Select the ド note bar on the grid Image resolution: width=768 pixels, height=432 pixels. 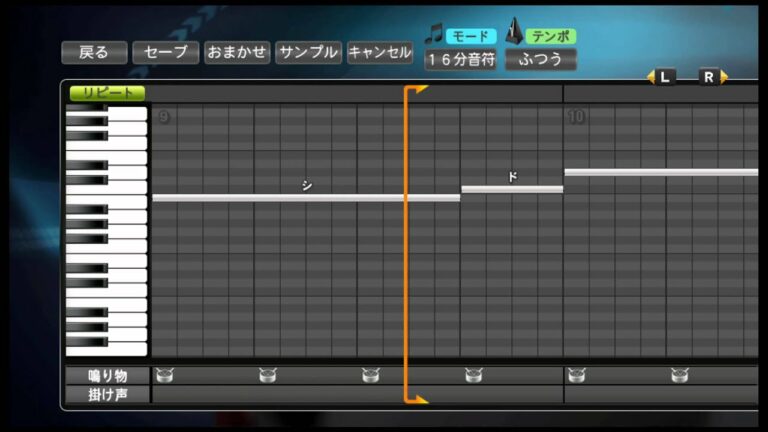point(511,189)
